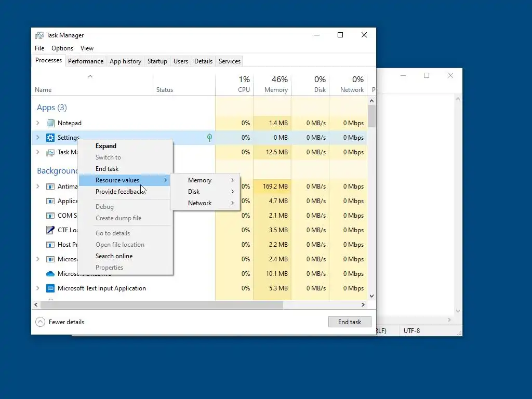
Task: Open the Options menu
Action: [x=62, y=48]
